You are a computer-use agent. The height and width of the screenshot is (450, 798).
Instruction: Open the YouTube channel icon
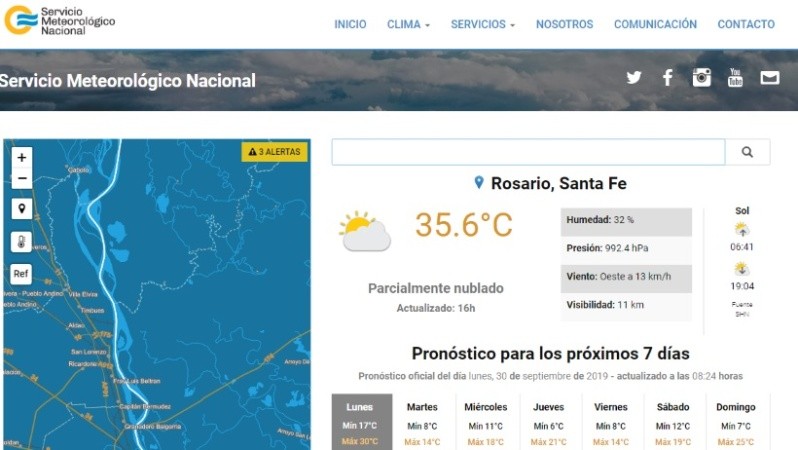point(735,78)
